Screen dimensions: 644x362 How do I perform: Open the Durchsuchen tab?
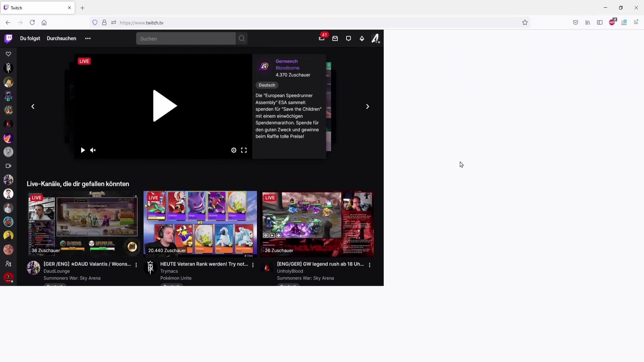click(61, 39)
